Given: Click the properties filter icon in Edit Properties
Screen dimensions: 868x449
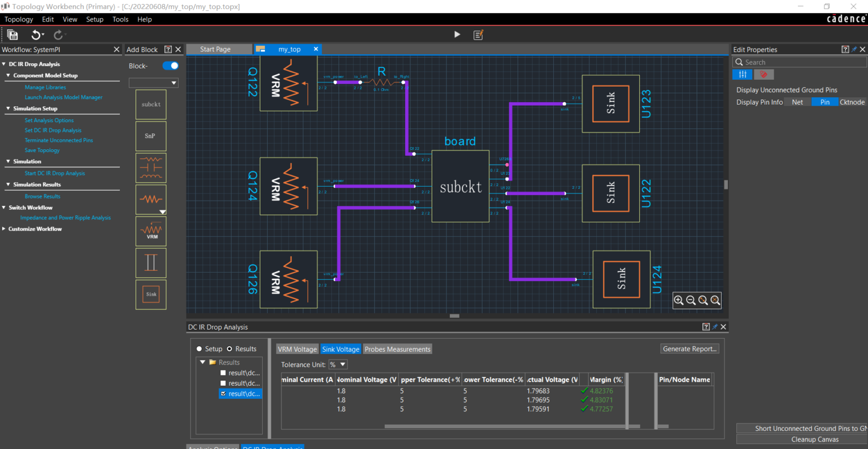Looking at the screenshot, I should coord(742,74).
